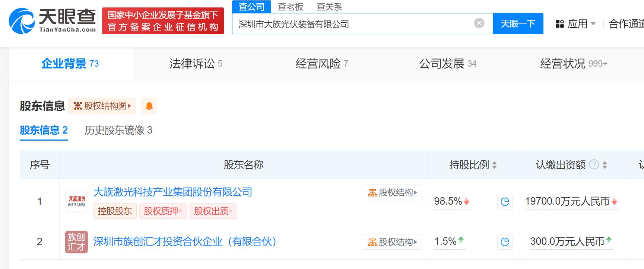The image size is (644, 269).
Task: Click the Tianyancha logo icon
Action: (x=22, y=21)
